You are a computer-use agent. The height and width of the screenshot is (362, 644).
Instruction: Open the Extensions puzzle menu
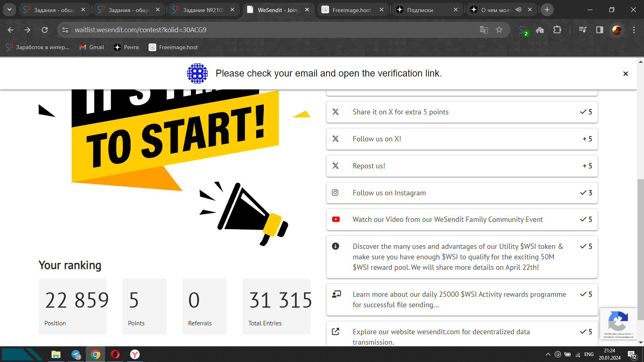(x=557, y=30)
